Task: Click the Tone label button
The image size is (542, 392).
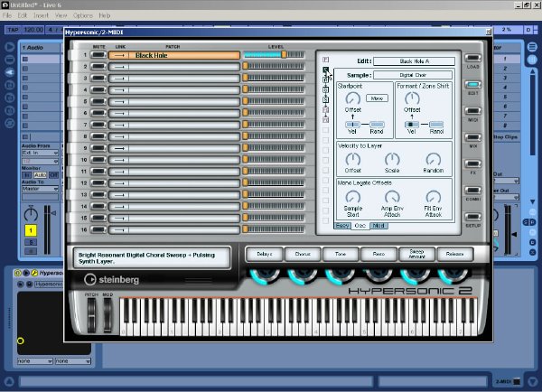Action: point(341,254)
